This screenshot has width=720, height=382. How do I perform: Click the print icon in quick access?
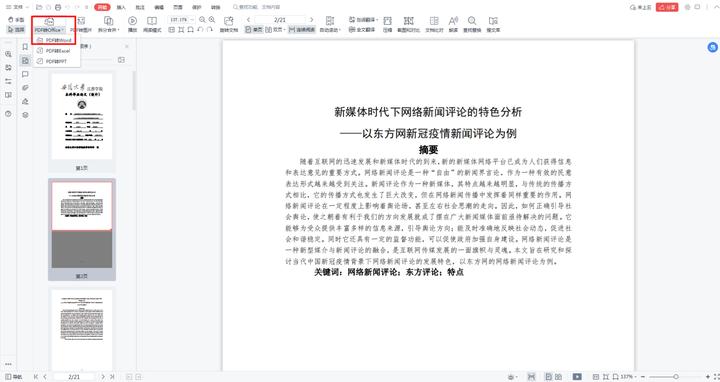pos(58,7)
